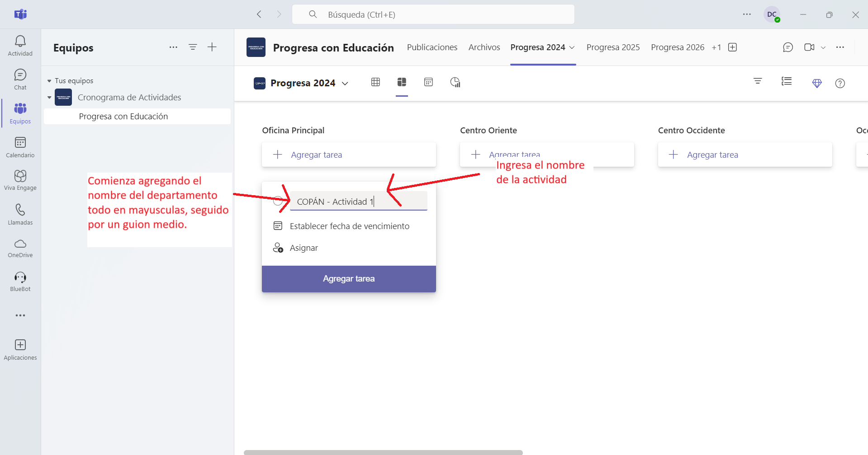Click the Microsoft Teams logo
Image resolution: width=868 pixels, height=455 pixels.
coord(20,14)
